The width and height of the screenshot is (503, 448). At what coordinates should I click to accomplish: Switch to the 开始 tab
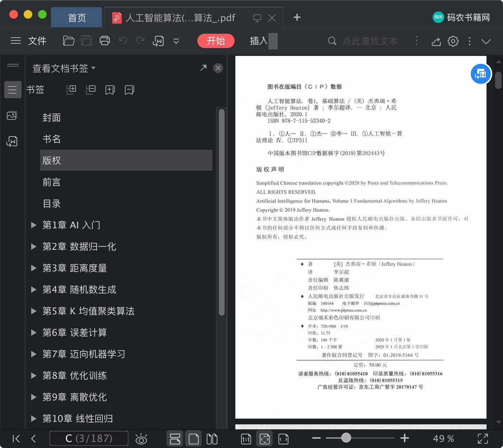point(216,41)
